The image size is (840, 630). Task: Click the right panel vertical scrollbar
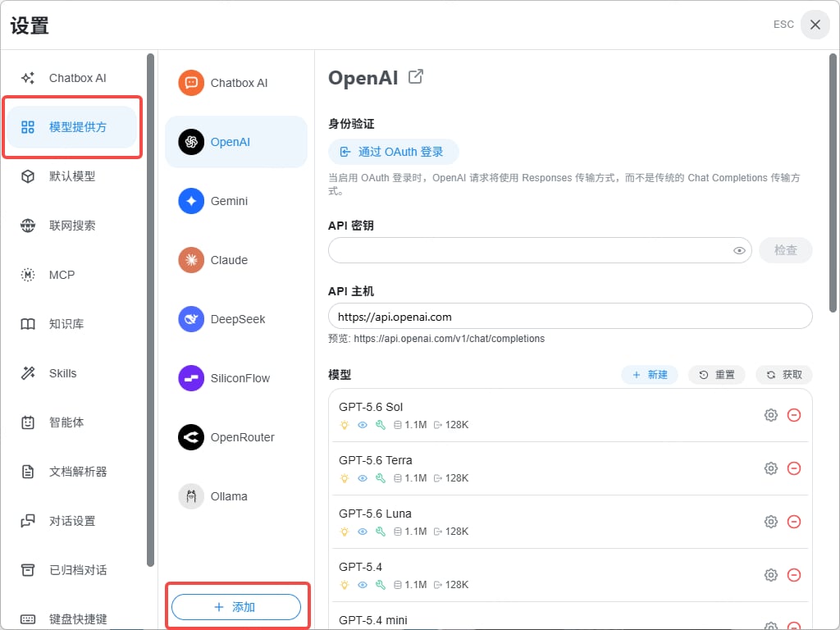[x=833, y=182]
